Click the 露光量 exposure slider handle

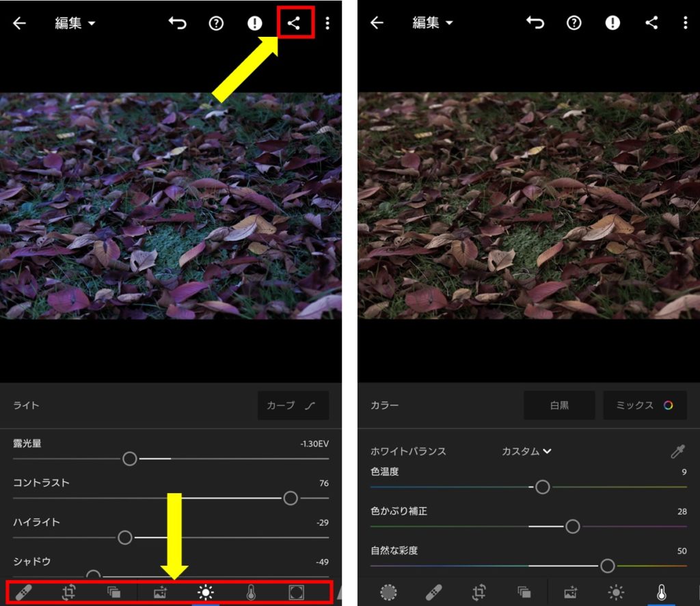pyautogui.click(x=129, y=458)
